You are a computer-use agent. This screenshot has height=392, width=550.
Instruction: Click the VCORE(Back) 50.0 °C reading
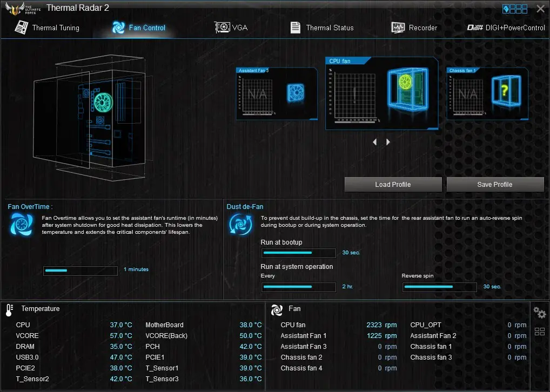click(251, 336)
